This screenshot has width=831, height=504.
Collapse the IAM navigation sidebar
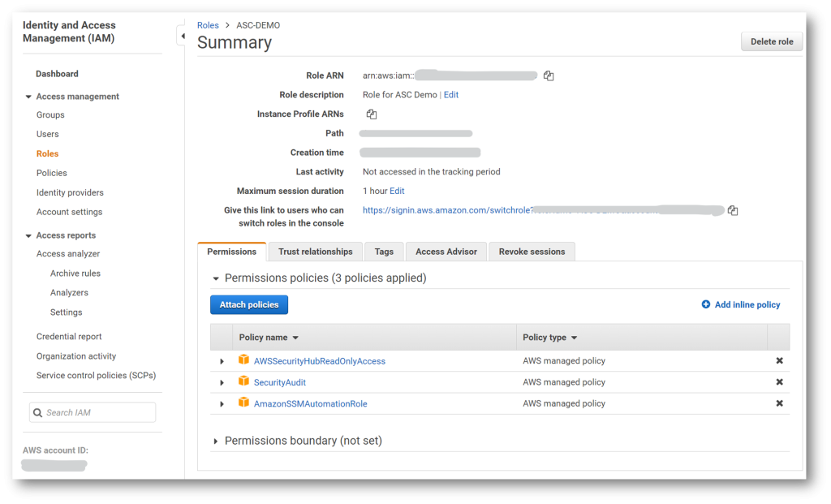point(183,36)
